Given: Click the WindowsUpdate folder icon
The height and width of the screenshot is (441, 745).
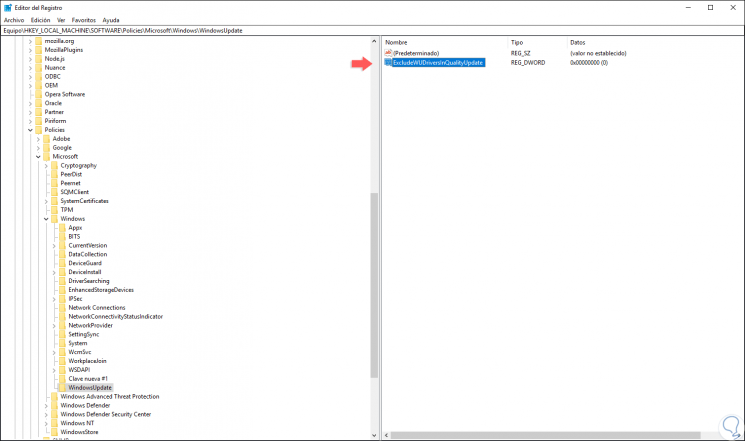Looking at the screenshot, I should [x=62, y=388].
